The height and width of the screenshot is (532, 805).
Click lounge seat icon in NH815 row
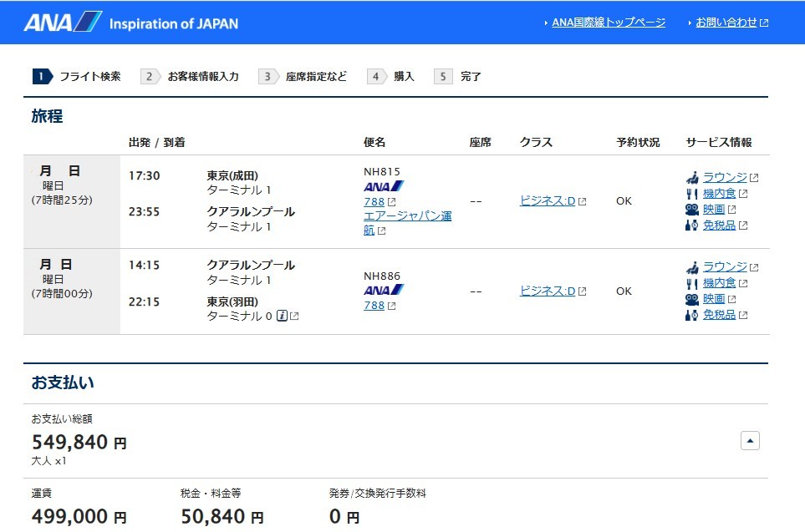click(692, 178)
